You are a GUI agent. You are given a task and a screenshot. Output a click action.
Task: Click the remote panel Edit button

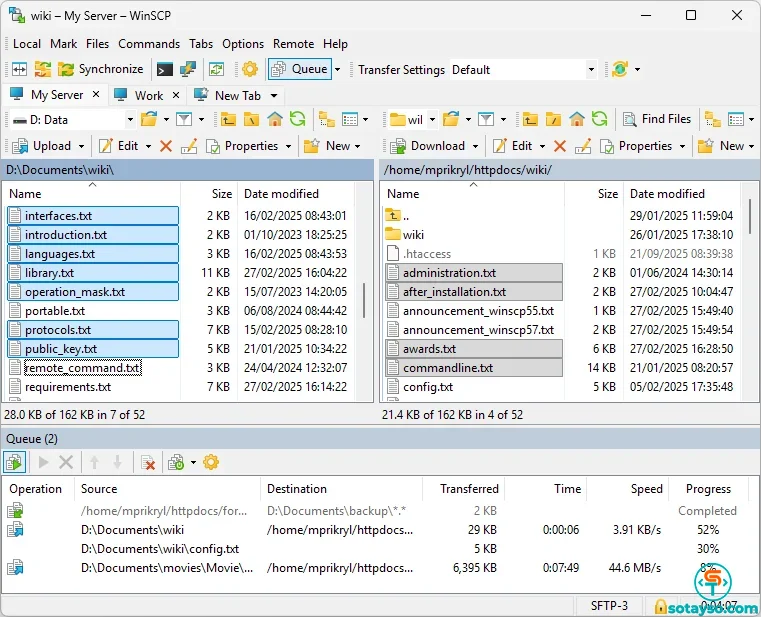(513, 146)
